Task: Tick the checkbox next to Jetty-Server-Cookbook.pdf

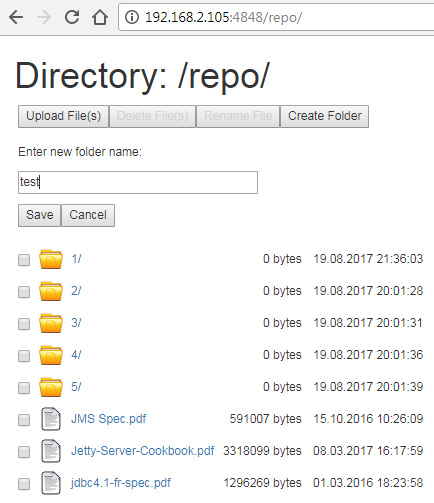Action: click(x=24, y=452)
